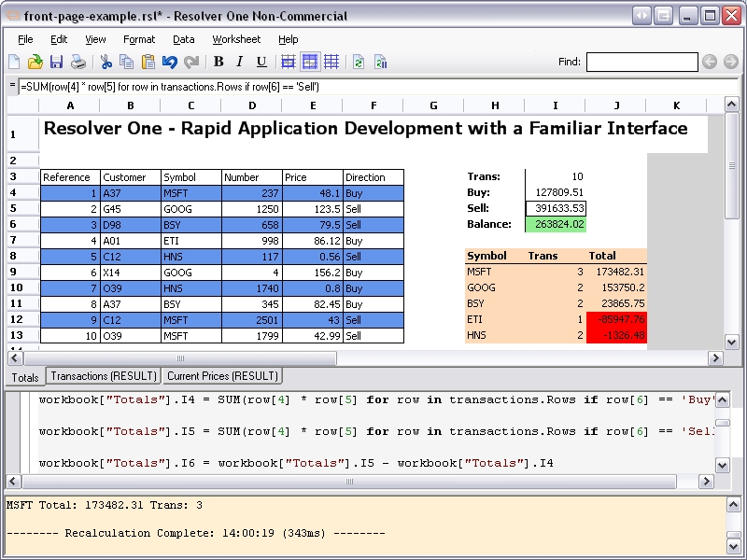Click the Recalculation Complete output line
The height and width of the screenshot is (560, 747).
coord(196,533)
